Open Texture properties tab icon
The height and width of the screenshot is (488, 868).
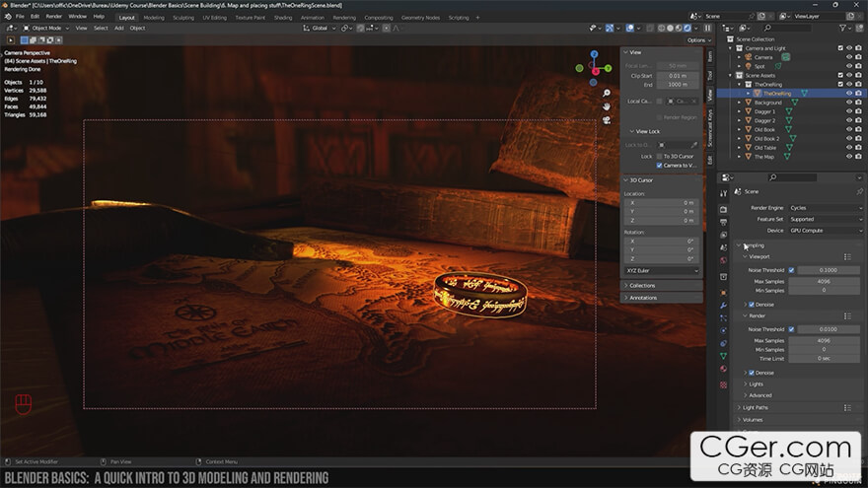point(724,384)
